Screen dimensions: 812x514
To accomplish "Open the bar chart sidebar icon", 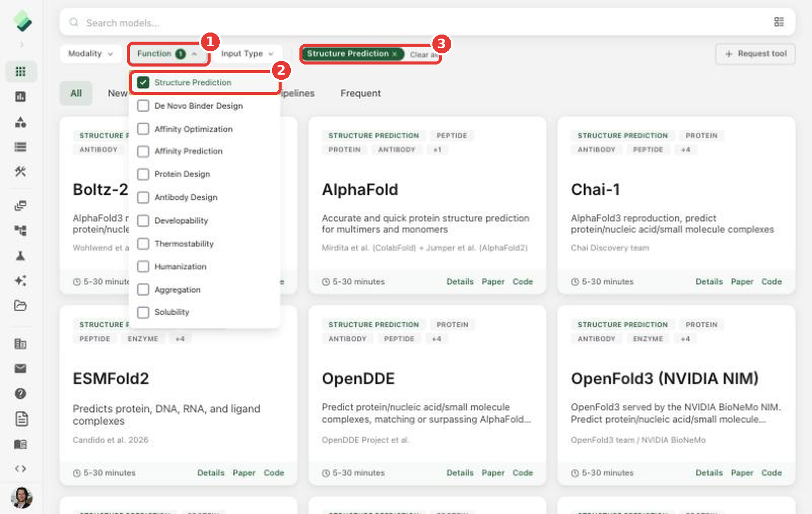I will pyautogui.click(x=21, y=97).
